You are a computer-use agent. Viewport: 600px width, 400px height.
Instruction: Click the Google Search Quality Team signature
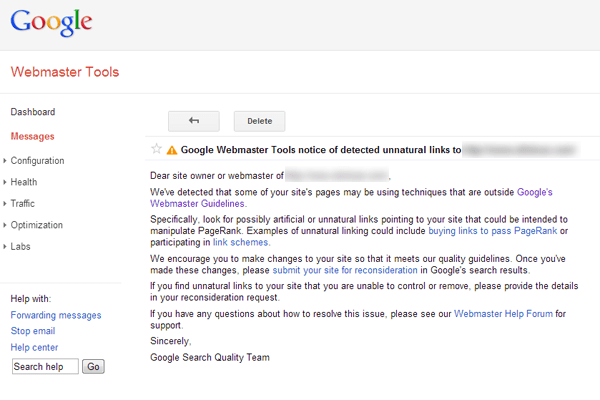210,358
